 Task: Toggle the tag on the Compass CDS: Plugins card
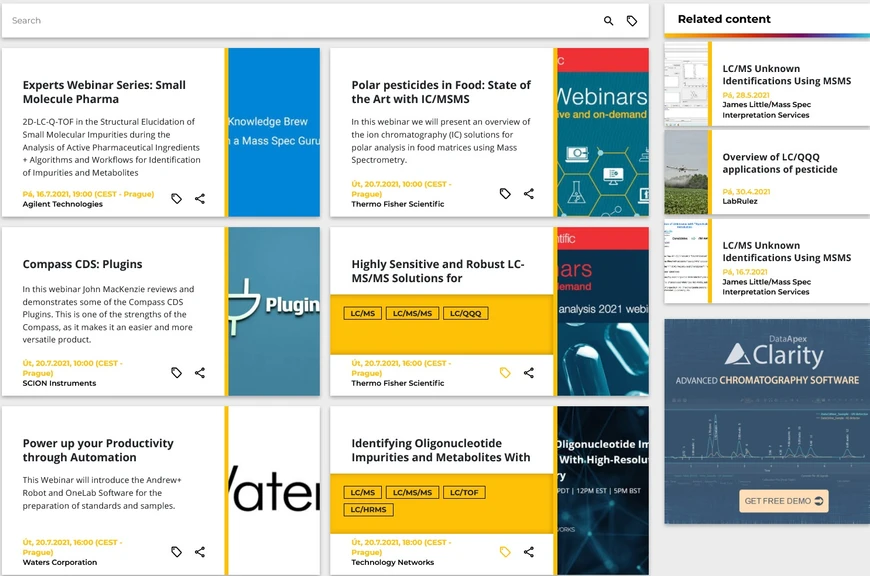176,372
